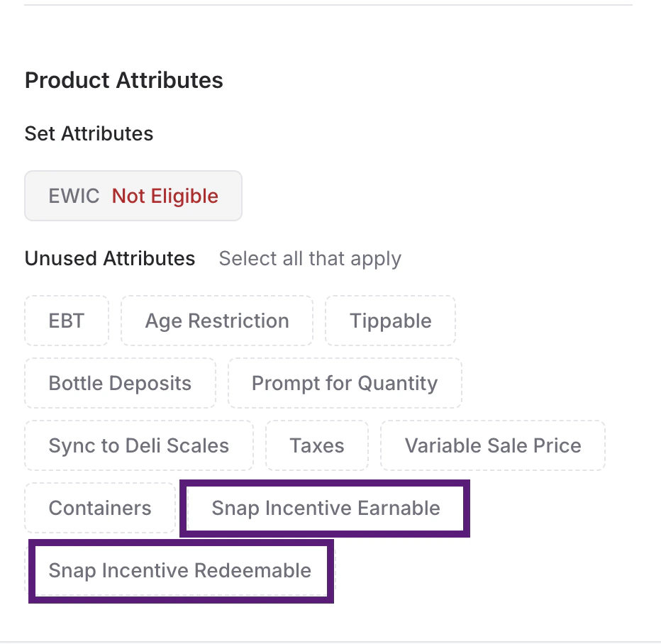The width and height of the screenshot is (661, 644).
Task: Click the Product Attributes heading
Action: pyautogui.click(x=124, y=80)
